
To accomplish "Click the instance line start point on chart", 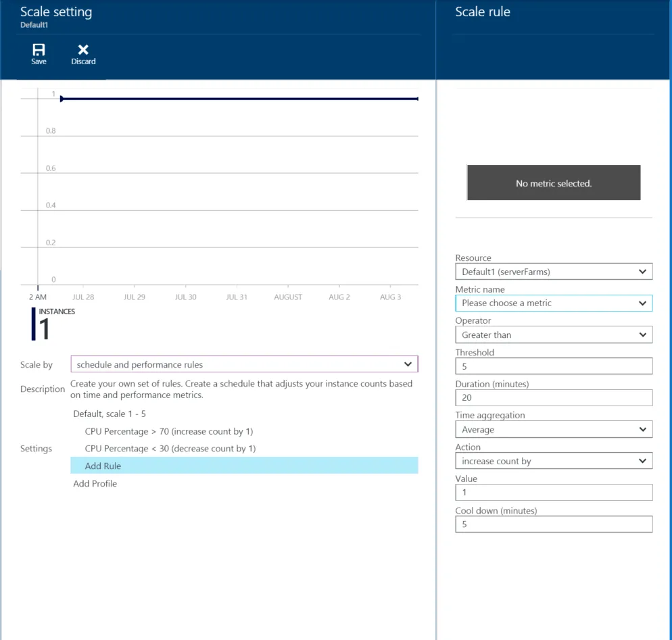I will [62, 99].
